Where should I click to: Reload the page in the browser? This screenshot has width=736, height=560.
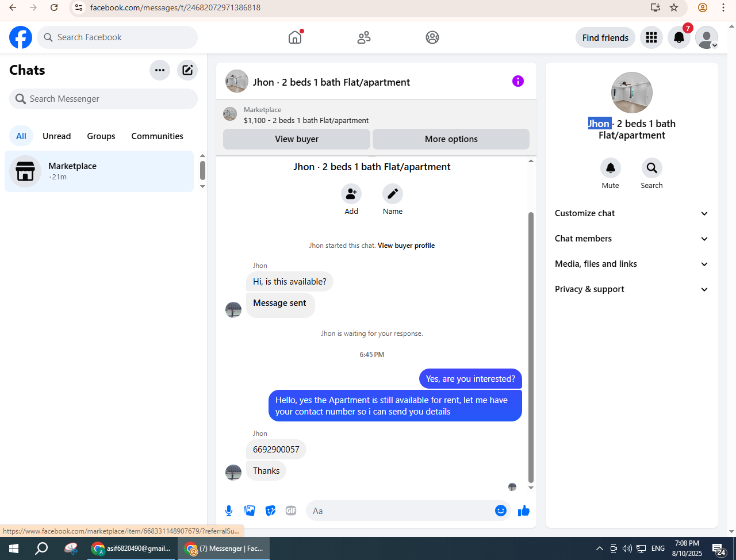point(54,7)
